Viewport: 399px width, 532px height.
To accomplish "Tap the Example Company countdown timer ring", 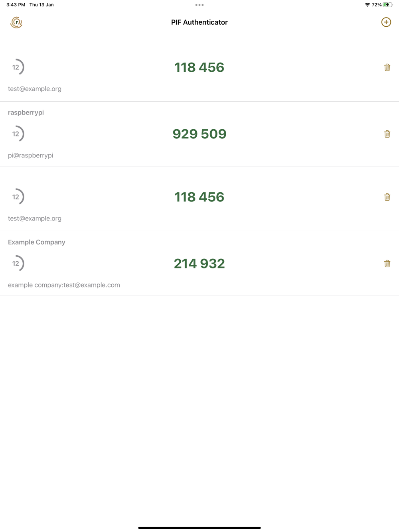I will (x=16, y=264).
